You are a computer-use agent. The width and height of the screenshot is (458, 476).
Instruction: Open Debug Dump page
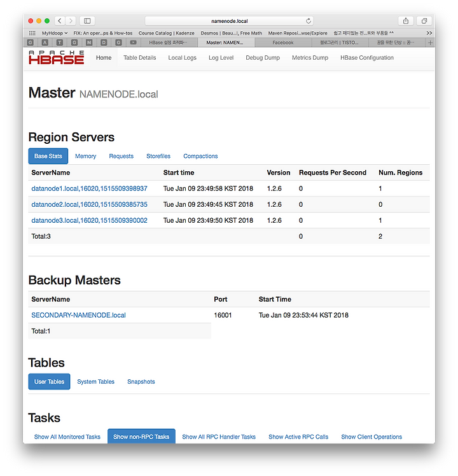263,58
